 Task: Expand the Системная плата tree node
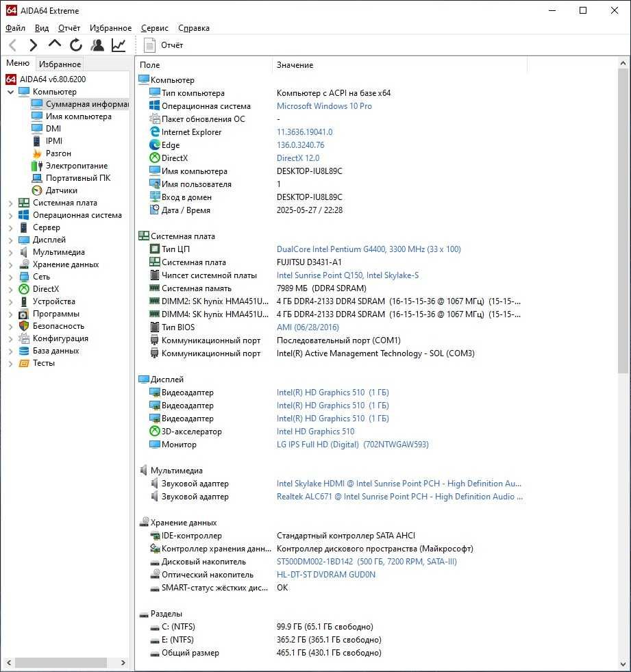[x=11, y=203]
